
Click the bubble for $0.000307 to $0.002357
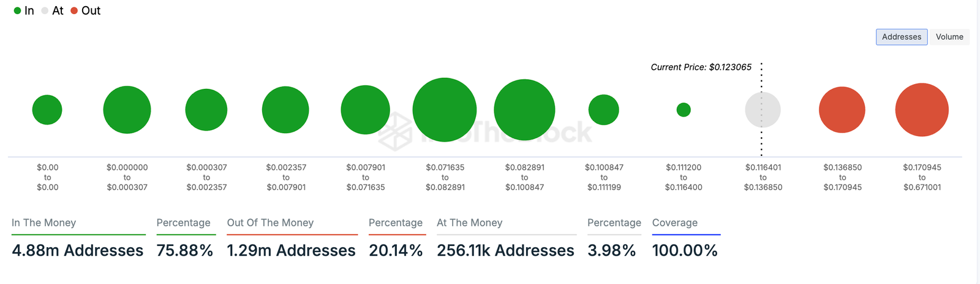(206, 110)
